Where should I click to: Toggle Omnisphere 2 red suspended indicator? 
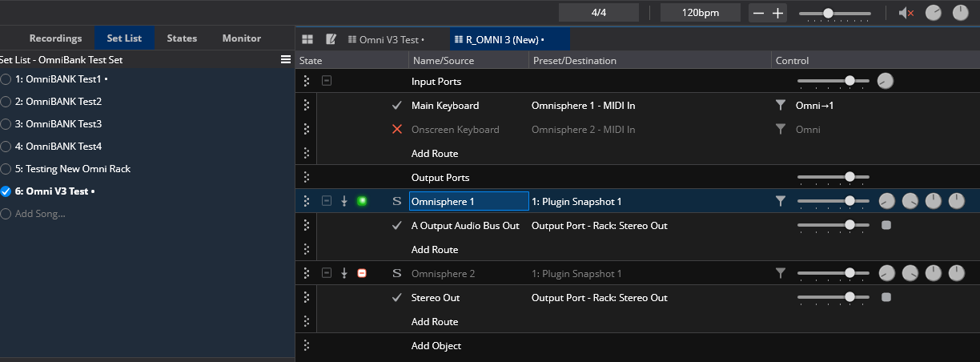click(x=362, y=273)
